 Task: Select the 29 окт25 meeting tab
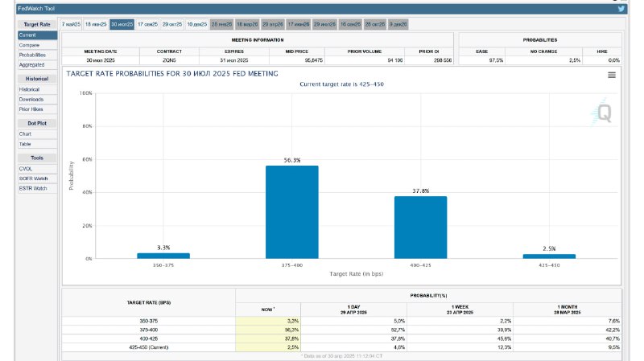click(172, 24)
